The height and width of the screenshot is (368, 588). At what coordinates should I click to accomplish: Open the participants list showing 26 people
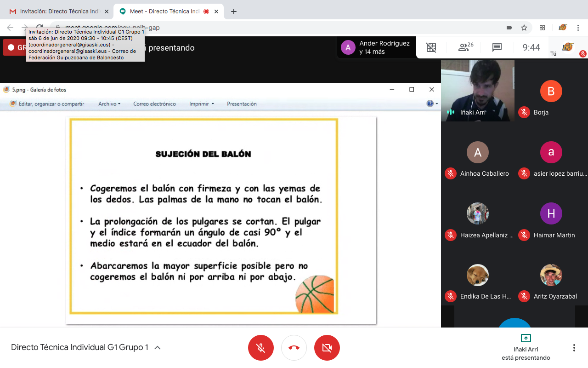click(465, 47)
